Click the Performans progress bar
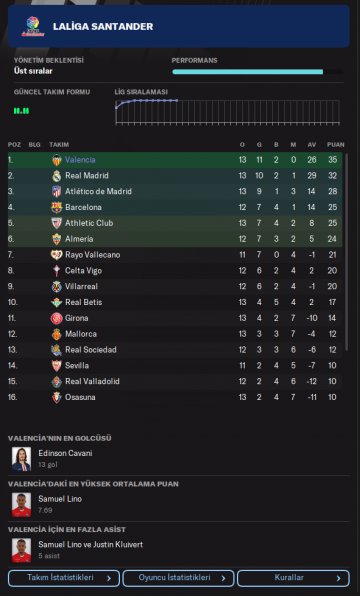The image size is (360, 596). point(257,71)
